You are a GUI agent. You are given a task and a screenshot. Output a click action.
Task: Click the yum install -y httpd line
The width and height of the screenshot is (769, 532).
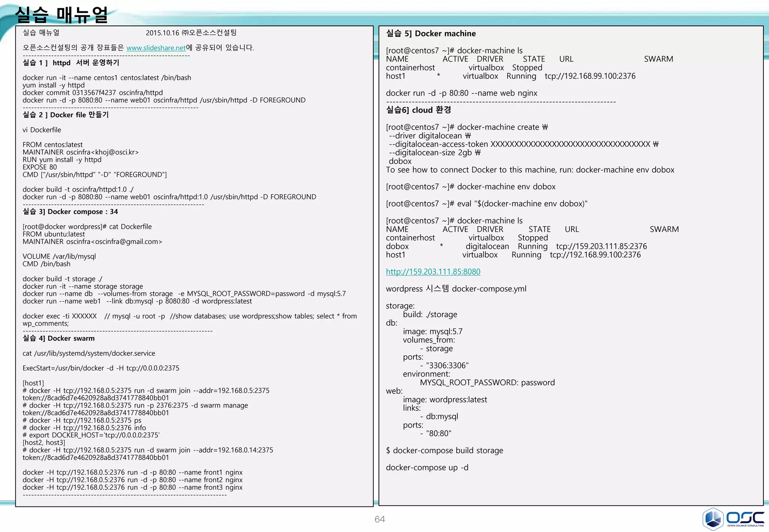coord(53,85)
